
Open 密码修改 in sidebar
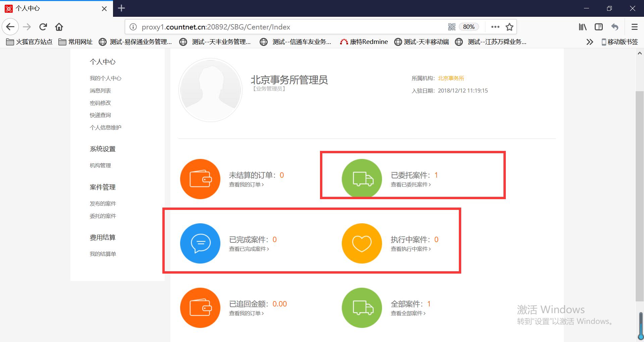click(x=100, y=103)
